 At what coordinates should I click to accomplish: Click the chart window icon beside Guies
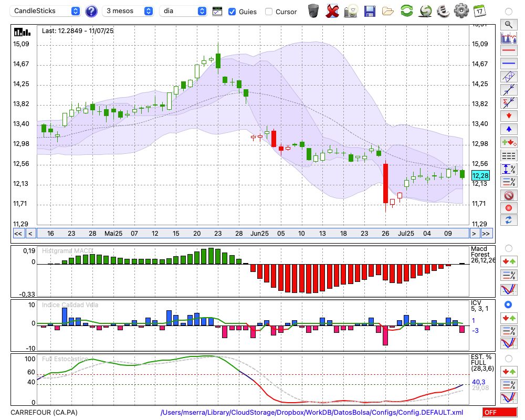point(217,12)
